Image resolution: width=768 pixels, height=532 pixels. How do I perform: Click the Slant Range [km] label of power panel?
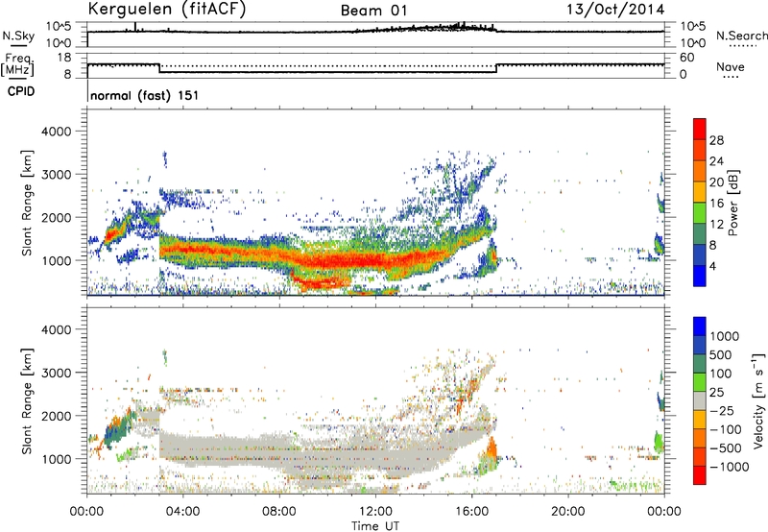coord(27,203)
